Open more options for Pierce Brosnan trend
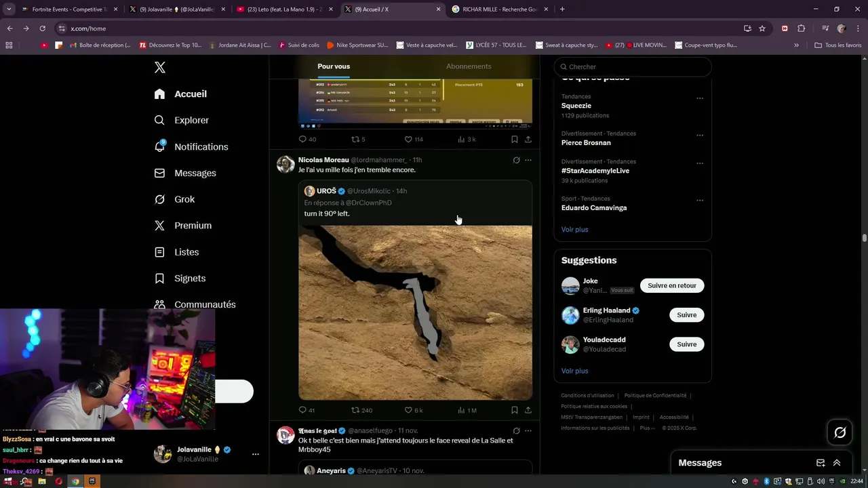Screen dimensions: 868x488 click(x=700, y=135)
